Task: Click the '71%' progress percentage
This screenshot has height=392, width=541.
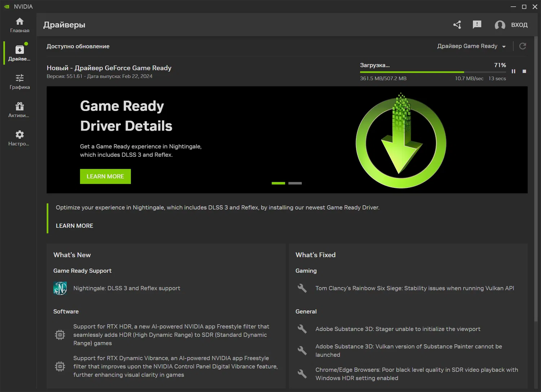Action: coord(500,65)
